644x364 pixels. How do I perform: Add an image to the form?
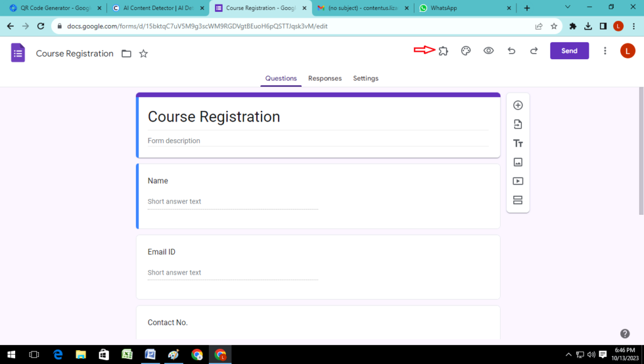(x=518, y=162)
